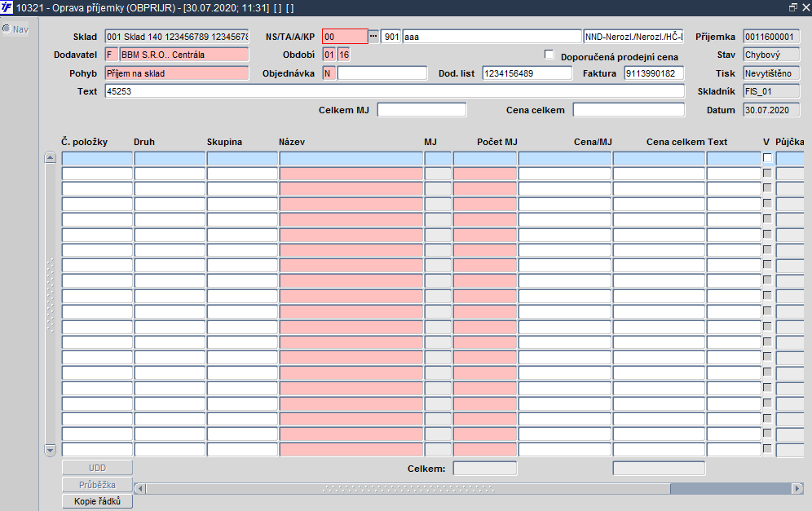Click the Skladník field FIS_01
The image size is (812, 511).
pyautogui.click(x=771, y=91)
